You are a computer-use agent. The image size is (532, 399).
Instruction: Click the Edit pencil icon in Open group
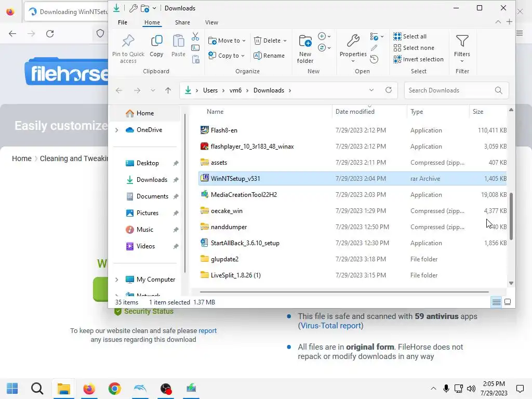click(374, 48)
